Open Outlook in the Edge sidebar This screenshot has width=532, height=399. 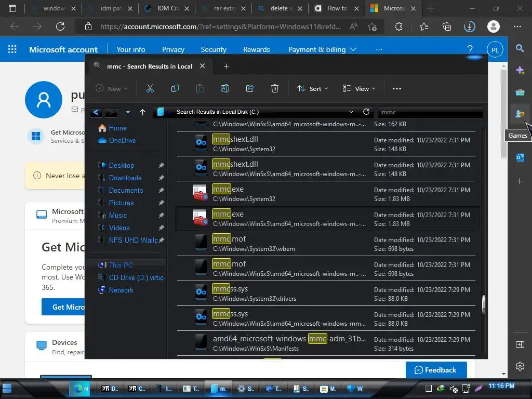[520, 157]
